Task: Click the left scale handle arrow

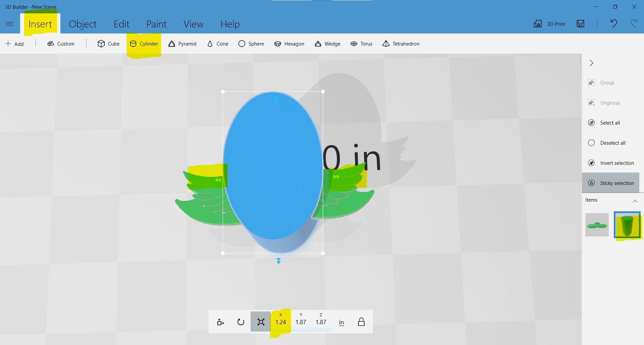Action: coord(218,180)
